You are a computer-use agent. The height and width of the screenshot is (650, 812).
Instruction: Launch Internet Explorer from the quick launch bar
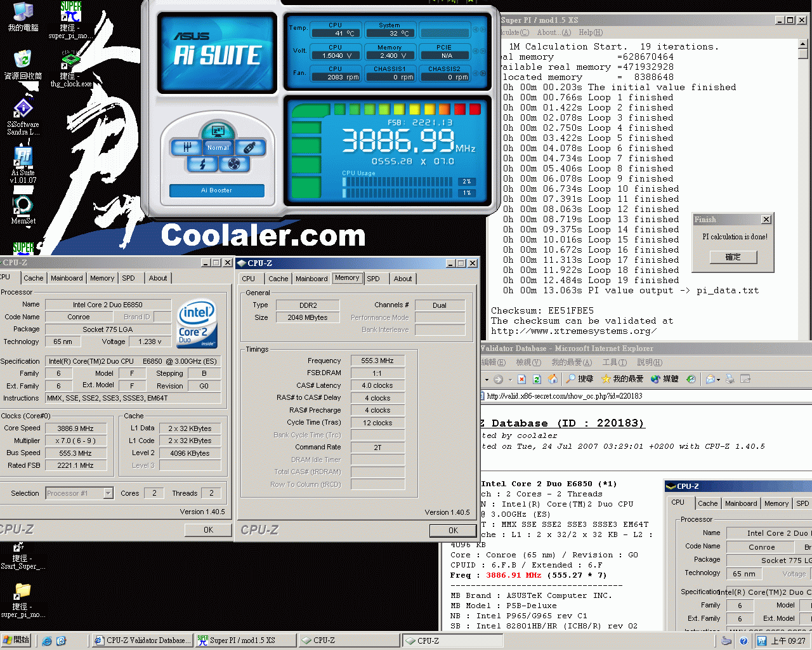coord(46,640)
